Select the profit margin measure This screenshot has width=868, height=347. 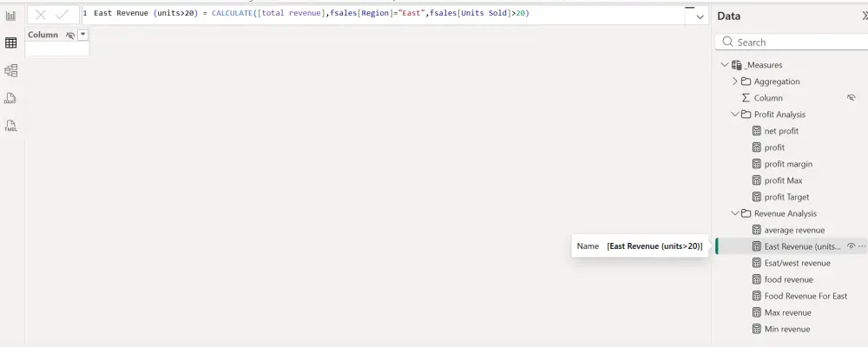[788, 164]
